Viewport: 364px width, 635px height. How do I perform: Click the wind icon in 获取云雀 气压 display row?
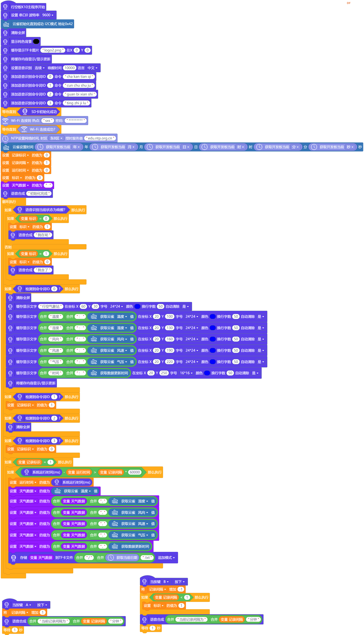click(x=94, y=362)
